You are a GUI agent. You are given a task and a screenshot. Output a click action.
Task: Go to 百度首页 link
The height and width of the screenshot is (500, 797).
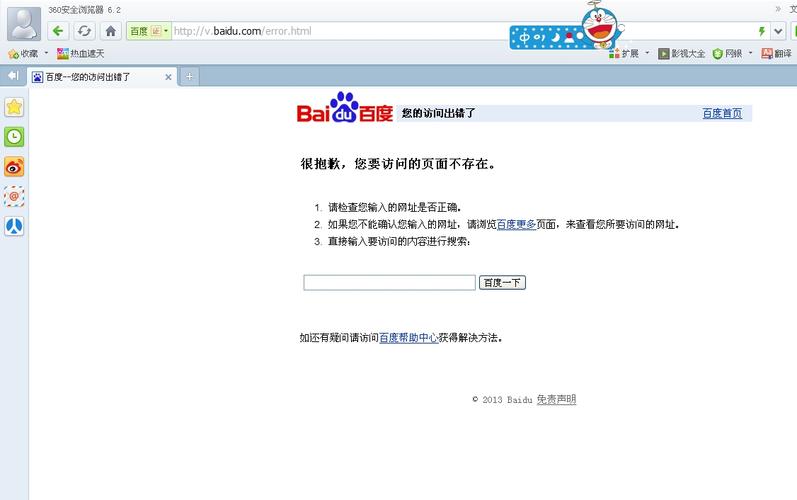(x=722, y=113)
